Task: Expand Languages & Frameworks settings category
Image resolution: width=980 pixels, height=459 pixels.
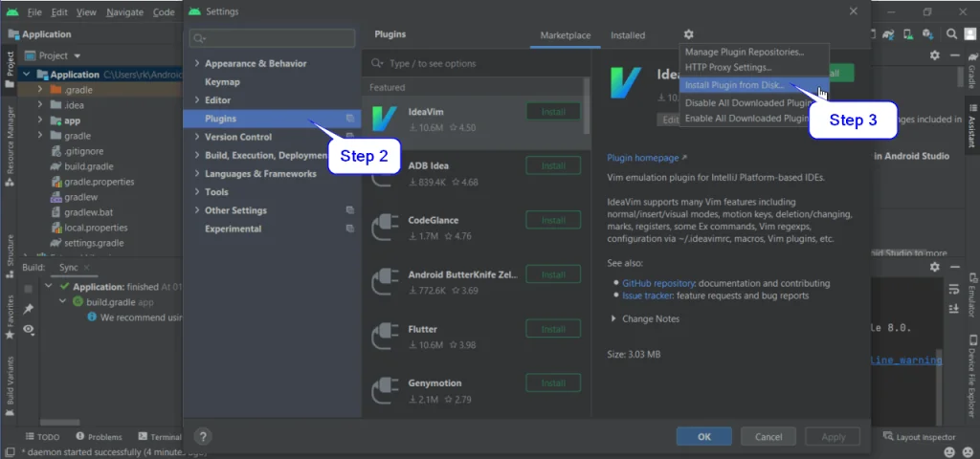Action: 197,174
